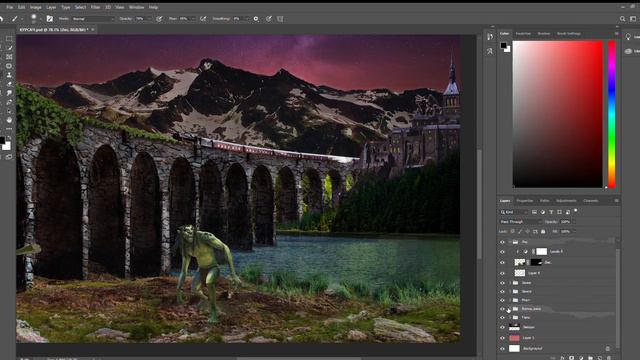Click the Levels layer mask thumbnail
This screenshot has height=360, width=640.
pyautogui.click(x=542, y=251)
